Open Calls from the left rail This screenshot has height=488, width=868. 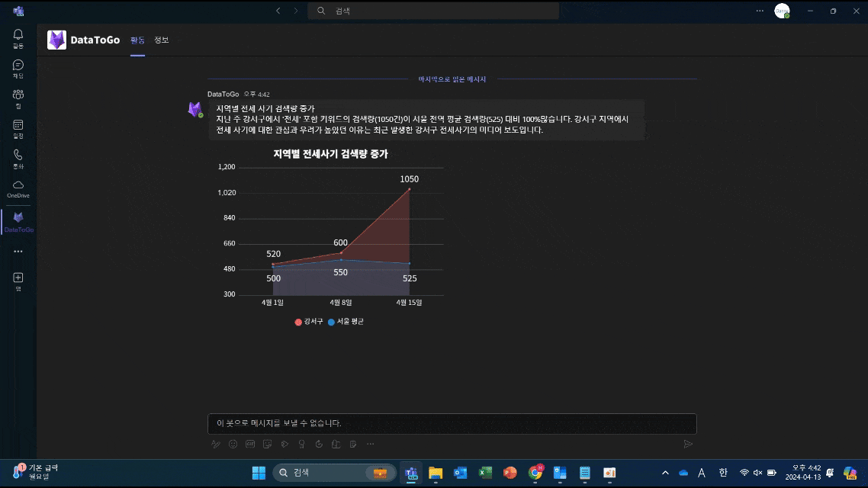18,158
